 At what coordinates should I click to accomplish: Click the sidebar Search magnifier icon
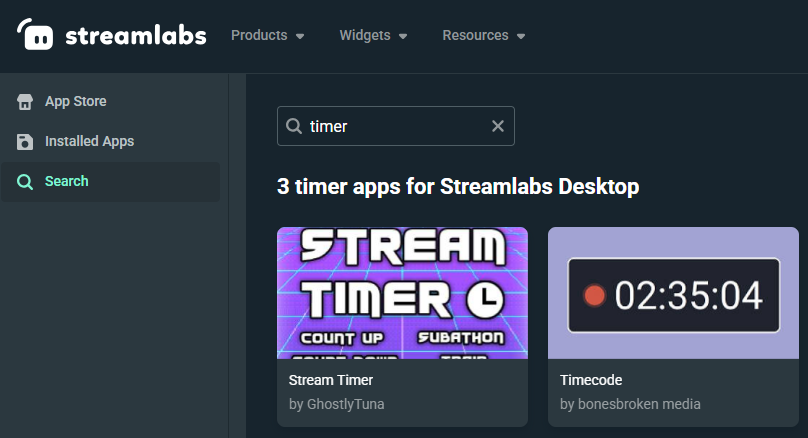pyautogui.click(x=25, y=182)
